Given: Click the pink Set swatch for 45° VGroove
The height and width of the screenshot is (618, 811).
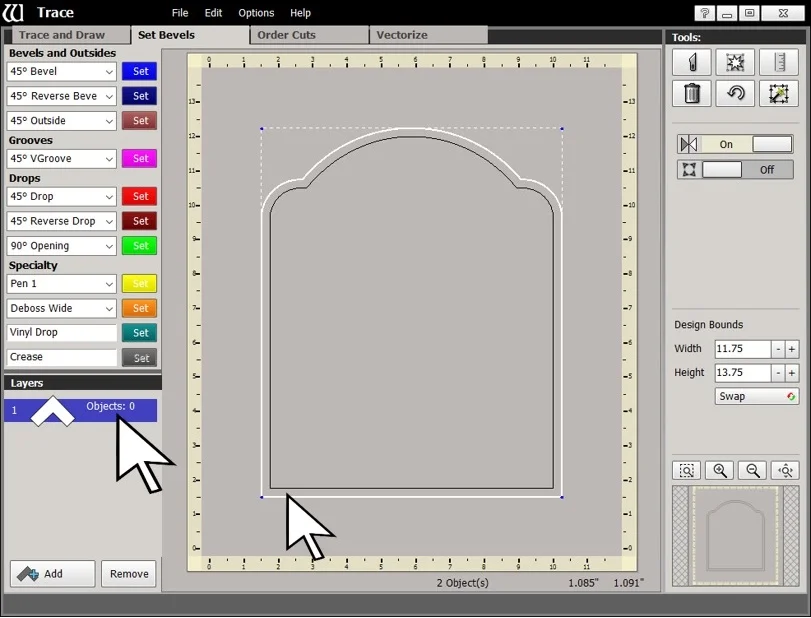Looking at the screenshot, I should tap(139, 158).
